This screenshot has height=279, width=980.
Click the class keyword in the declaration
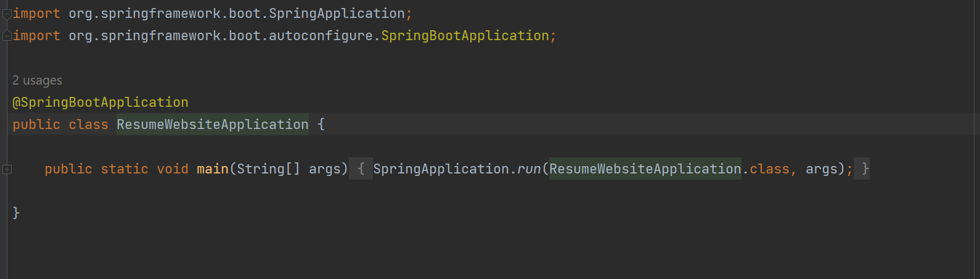[88, 125]
